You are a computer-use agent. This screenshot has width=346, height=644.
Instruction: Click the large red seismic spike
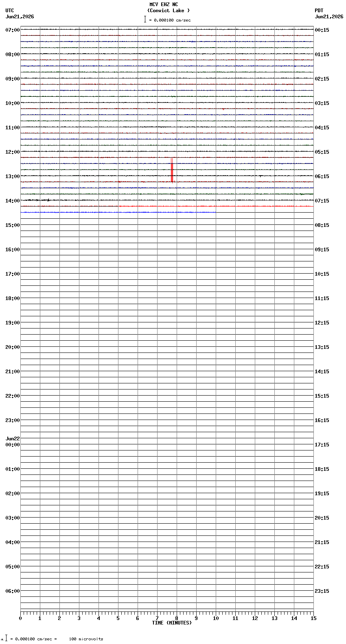pyautogui.click(x=172, y=170)
